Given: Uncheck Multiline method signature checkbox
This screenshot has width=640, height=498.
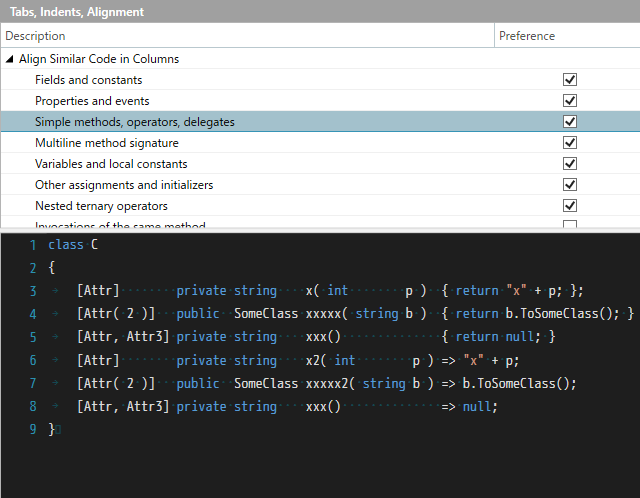Looking at the screenshot, I should [x=569, y=142].
